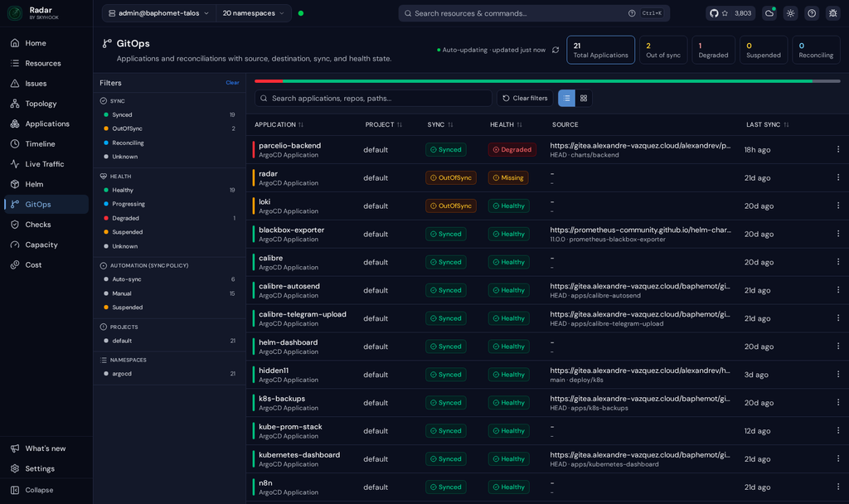Switch to grid card view layout
Screen dimensions: 849x504
pyautogui.click(x=584, y=98)
